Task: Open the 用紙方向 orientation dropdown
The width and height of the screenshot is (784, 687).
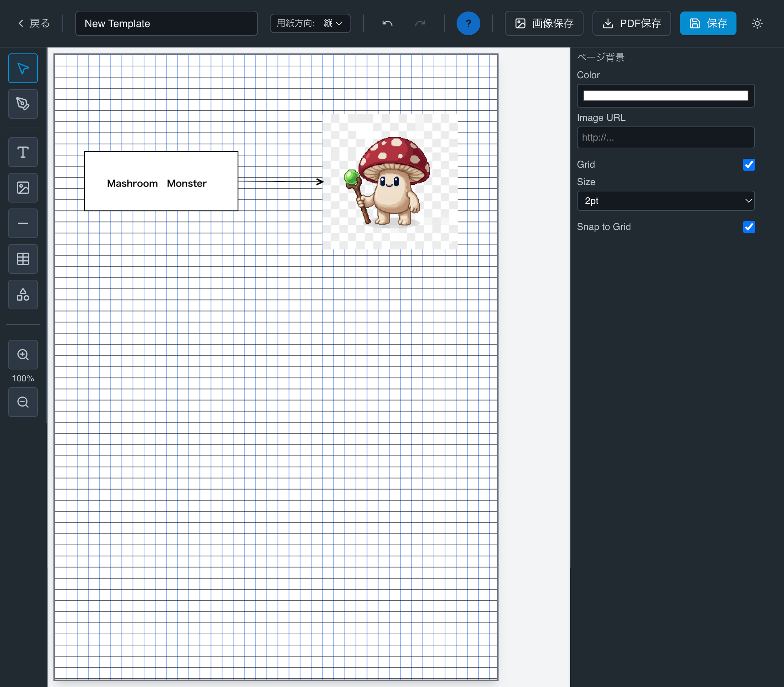Action: 310,23
